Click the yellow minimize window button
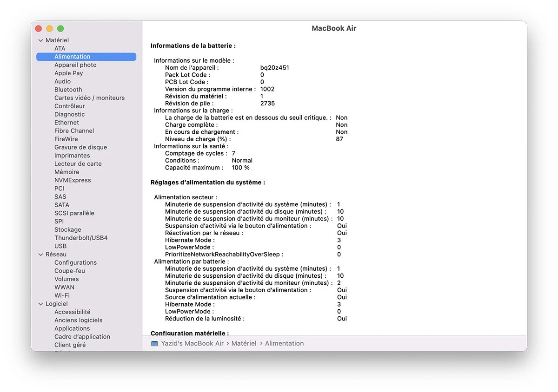Image resolution: width=558 pixels, height=392 pixels. coord(49,29)
